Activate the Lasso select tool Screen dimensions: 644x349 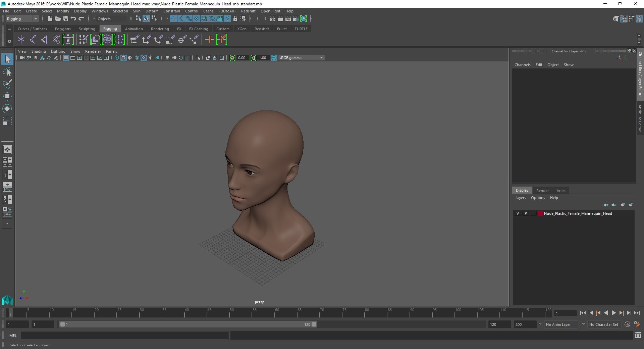click(x=7, y=72)
